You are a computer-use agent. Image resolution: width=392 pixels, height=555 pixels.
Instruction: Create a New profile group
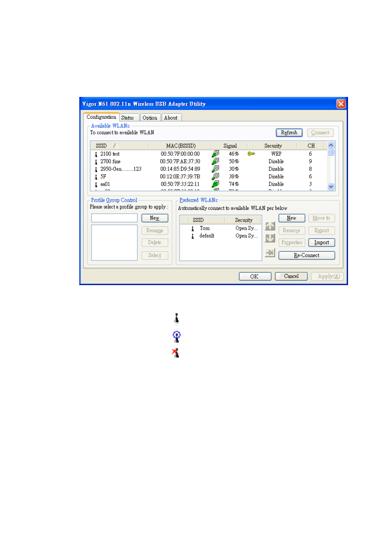coord(154,218)
